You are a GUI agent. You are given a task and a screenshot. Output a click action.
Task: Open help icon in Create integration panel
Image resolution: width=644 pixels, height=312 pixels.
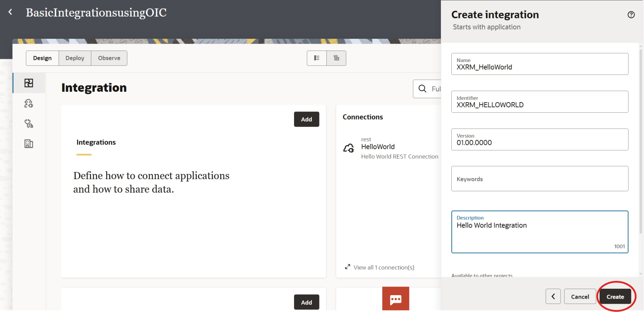click(x=631, y=15)
